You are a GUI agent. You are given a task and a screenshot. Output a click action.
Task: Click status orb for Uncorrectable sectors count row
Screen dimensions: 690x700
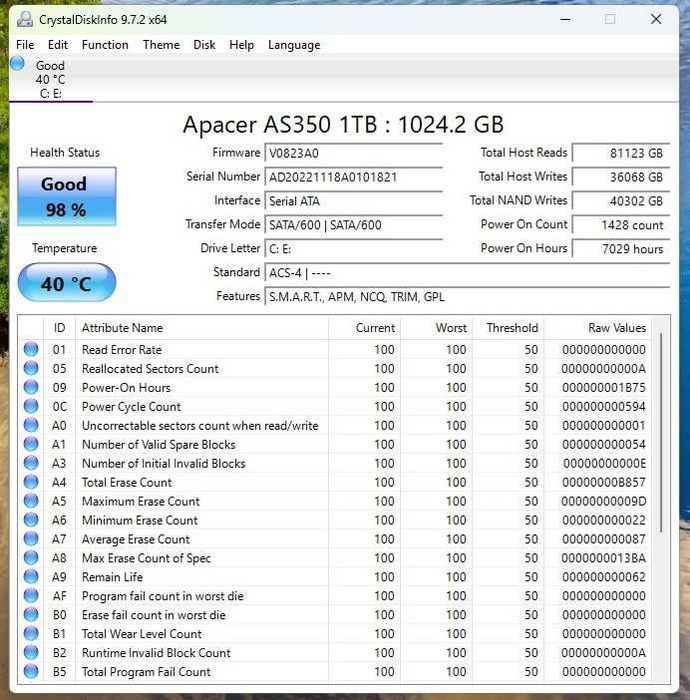click(31, 425)
